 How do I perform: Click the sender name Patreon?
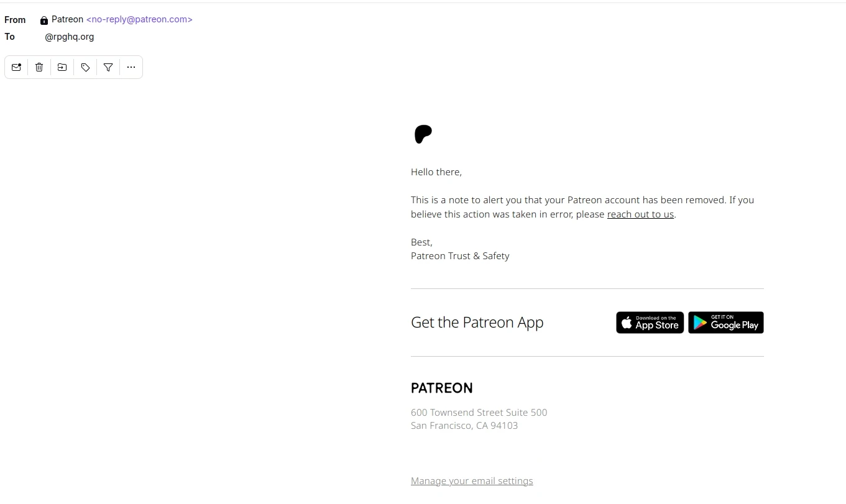click(67, 19)
